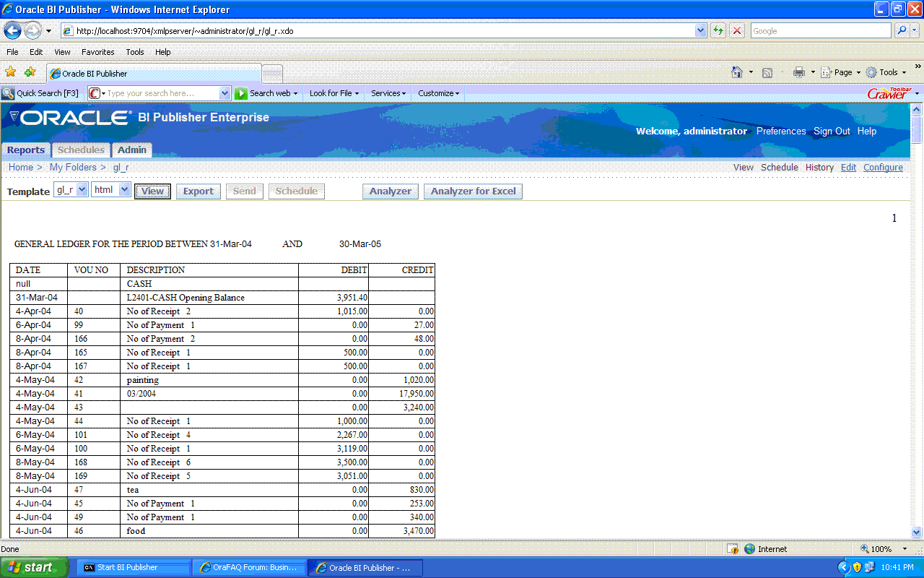Image resolution: width=924 pixels, height=578 pixels.
Task: Expand the address bar URL history dropdown
Action: (700, 31)
